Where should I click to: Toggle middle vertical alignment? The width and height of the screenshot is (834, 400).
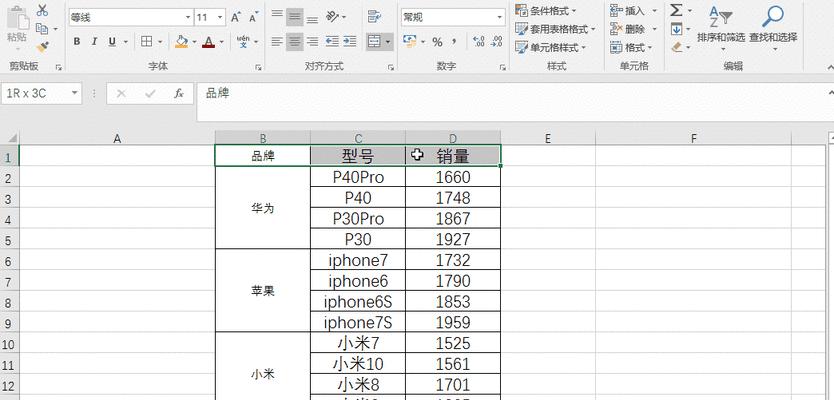(295, 17)
